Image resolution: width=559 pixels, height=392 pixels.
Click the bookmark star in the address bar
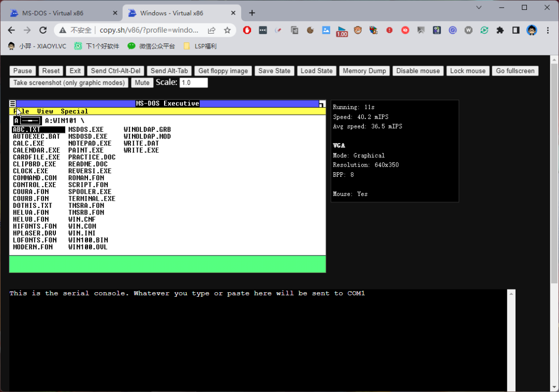(226, 31)
